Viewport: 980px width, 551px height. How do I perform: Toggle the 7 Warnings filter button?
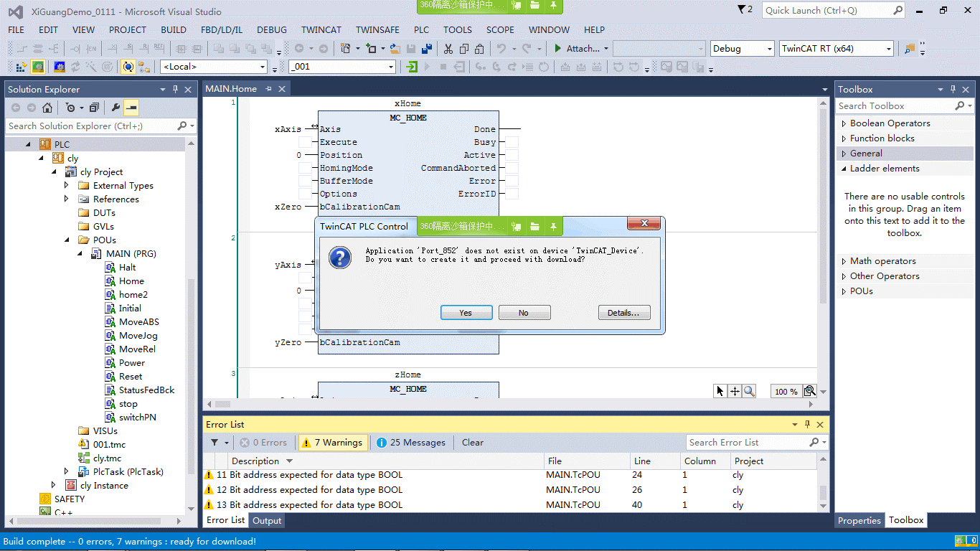(x=332, y=443)
